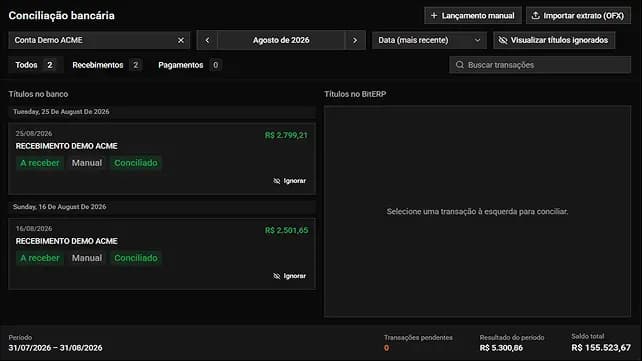This screenshot has height=361, width=642.
Task: Click the Manual tag on 16/08 transaction
Action: (87, 258)
